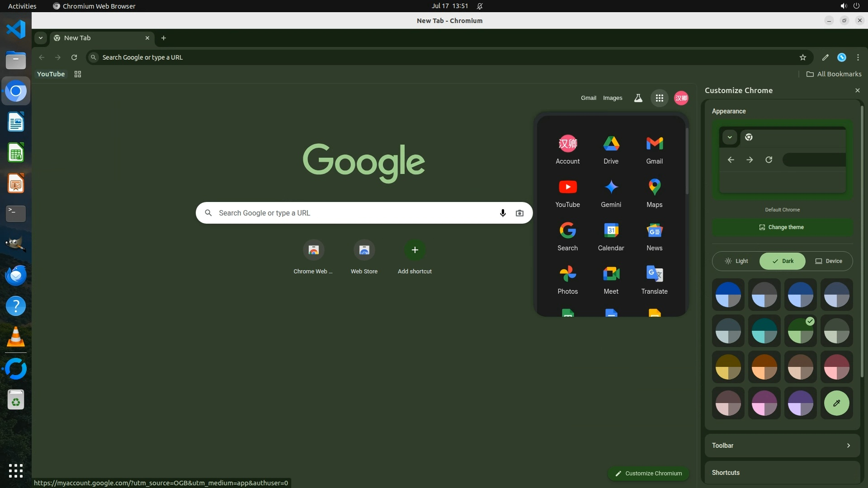Click the Change theme button
Viewport: 868px width, 488px height.
(x=782, y=227)
